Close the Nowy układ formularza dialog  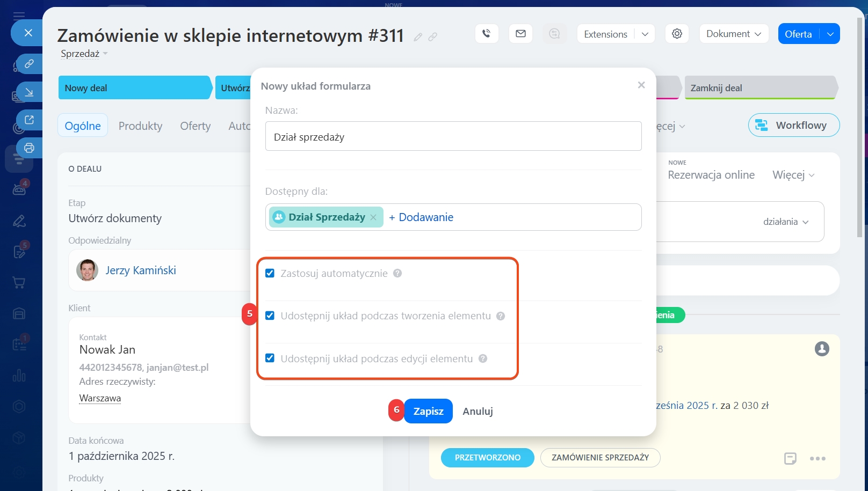pyautogui.click(x=641, y=85)
